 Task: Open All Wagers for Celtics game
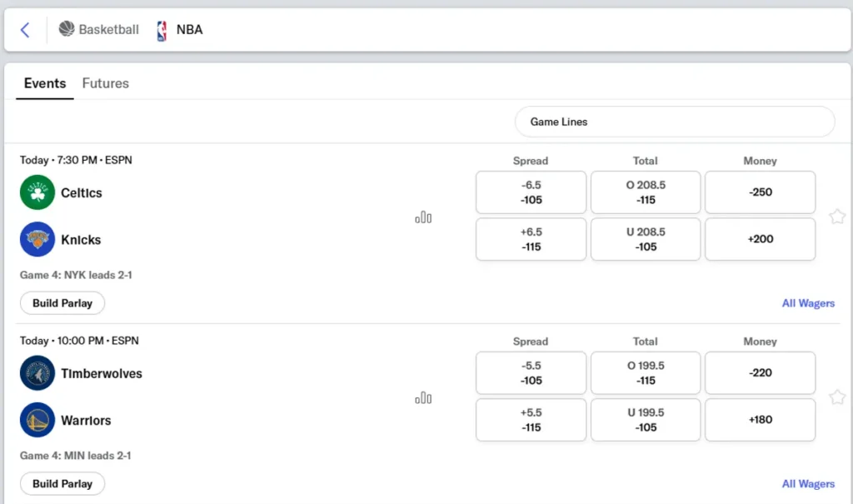(808, 303)
